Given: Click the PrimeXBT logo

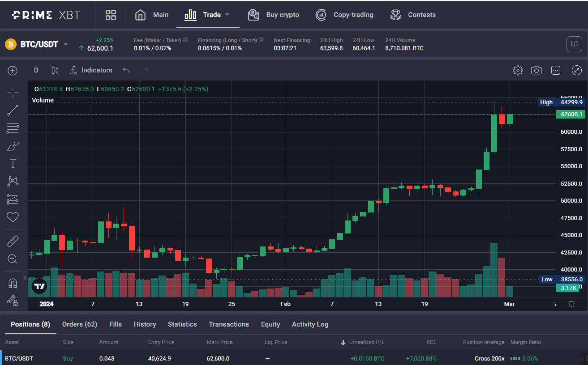Looking at the screenshot, I should click(46, 15).
